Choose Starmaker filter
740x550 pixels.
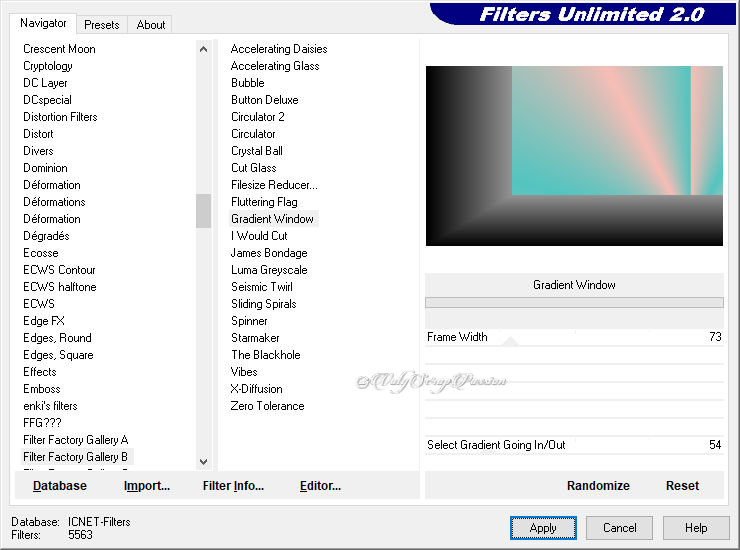[x=255, y=338]
